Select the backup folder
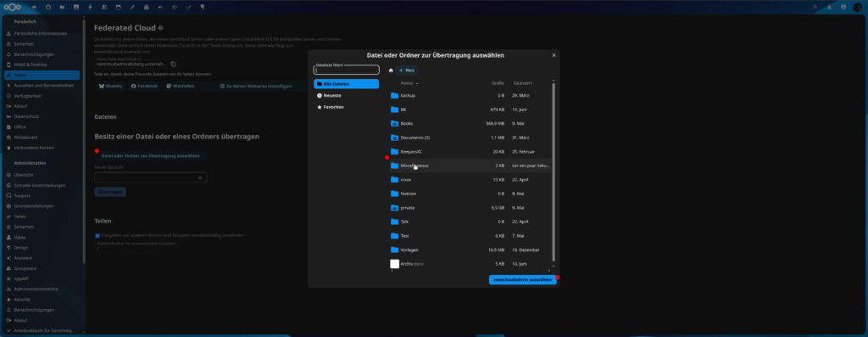The width and height of the screenshot is (868, 337). [470, 95]
